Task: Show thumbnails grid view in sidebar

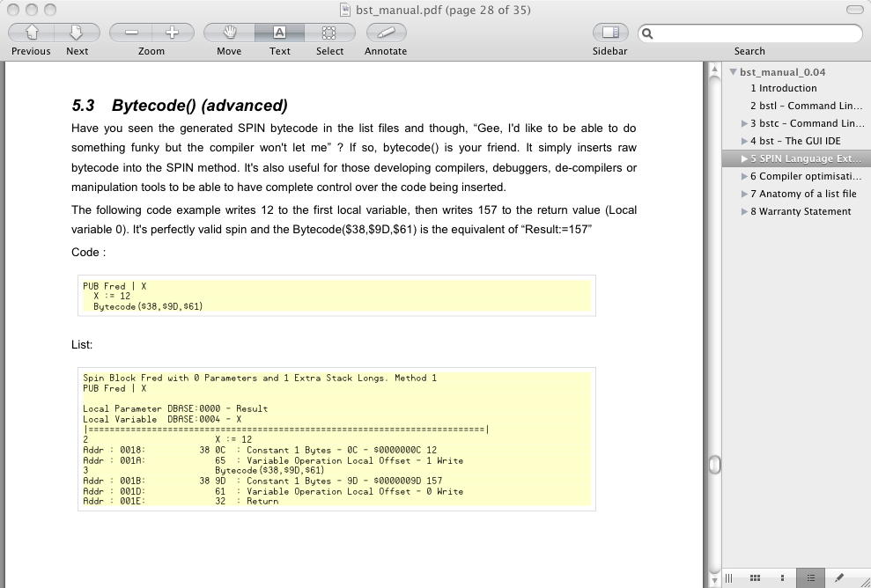Action: click(x=755, y=578)
